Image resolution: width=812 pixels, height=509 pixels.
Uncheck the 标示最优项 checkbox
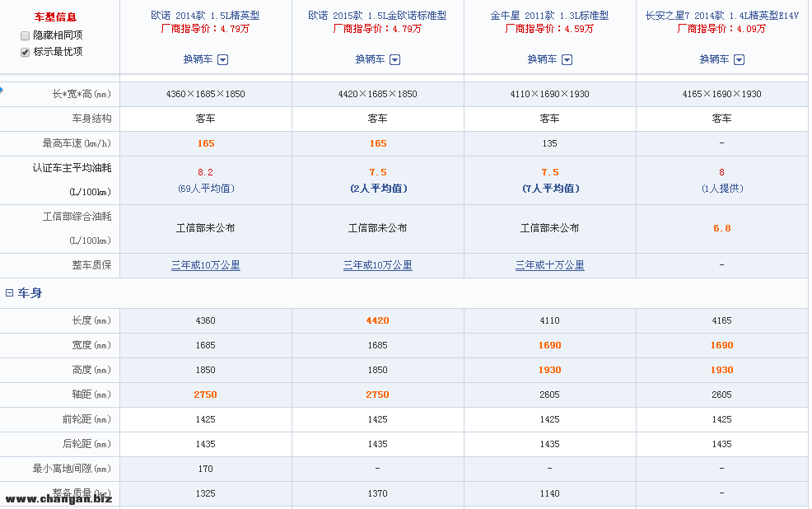25,52
